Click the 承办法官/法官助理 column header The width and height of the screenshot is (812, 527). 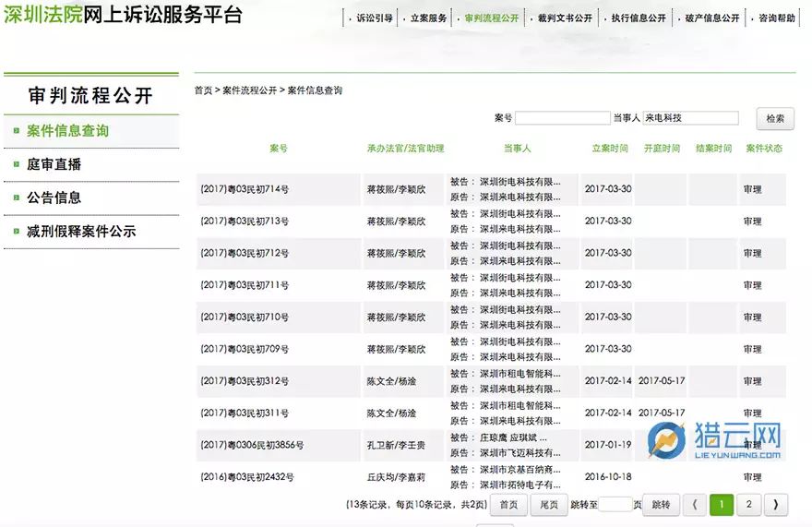[405, 149]
